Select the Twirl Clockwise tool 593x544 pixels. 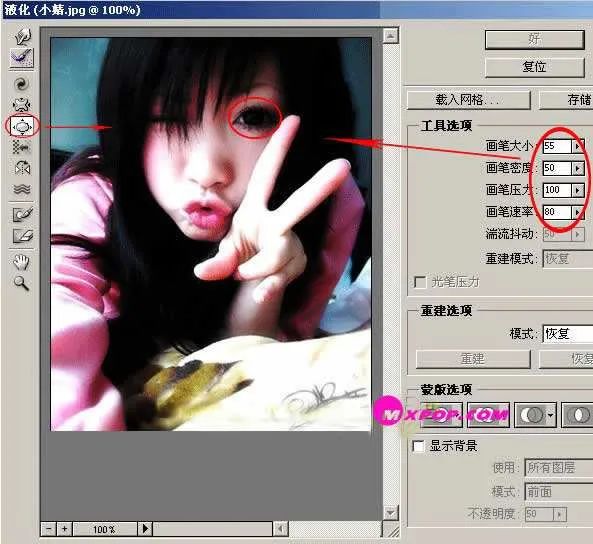(22, 84)
